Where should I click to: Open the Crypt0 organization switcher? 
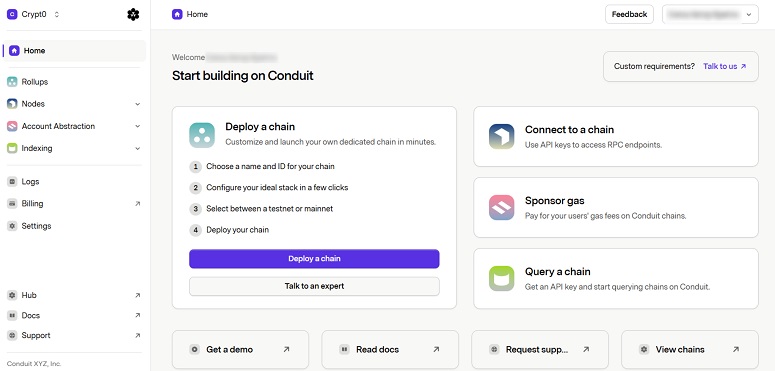coord(34,14)
